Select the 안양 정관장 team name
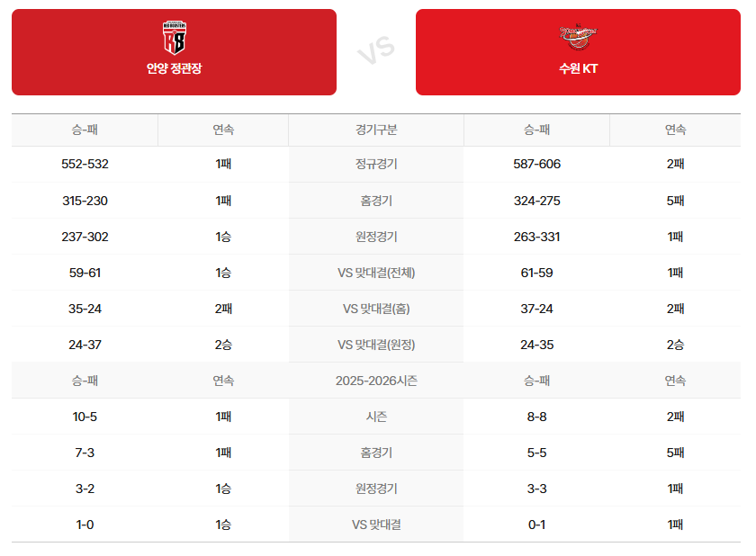756x556 pixels. [x=174, y=68]
